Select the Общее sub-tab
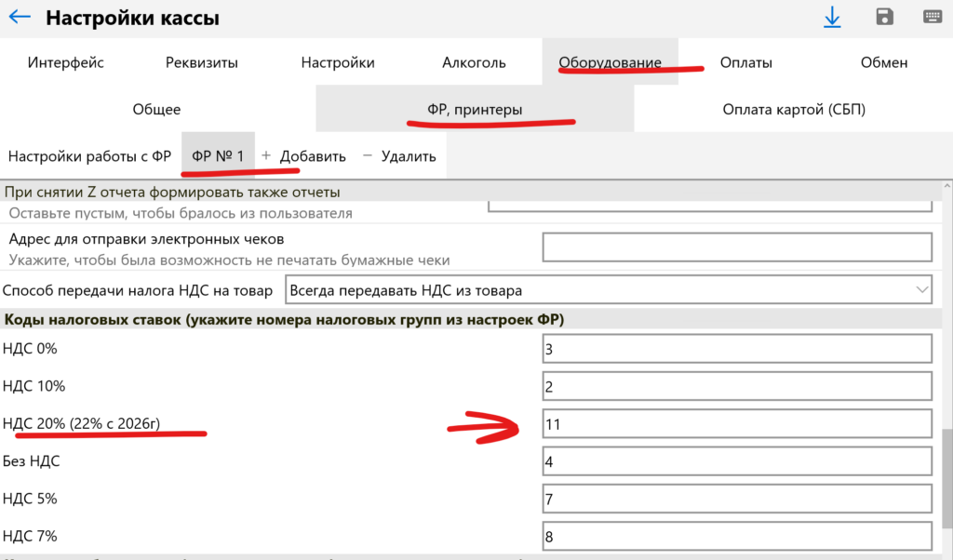This screenshot has height=560, width=953. pos(156,110)
